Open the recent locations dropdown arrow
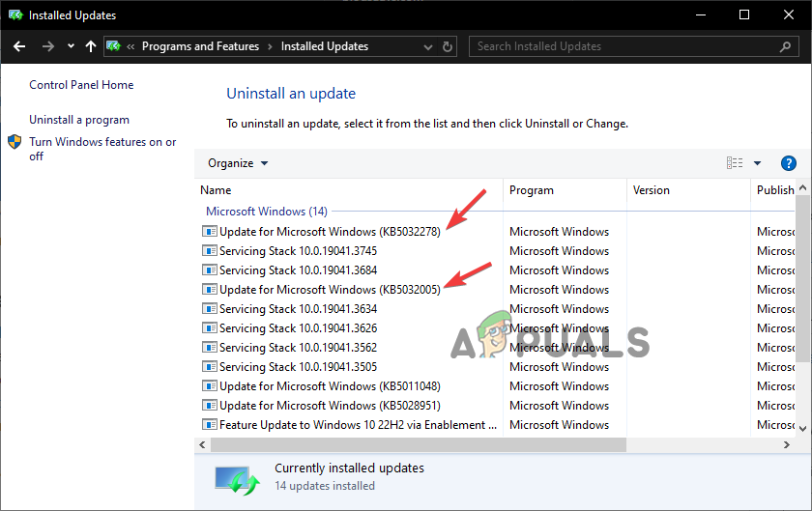The height and width of the screenshot is (511, 812). [x=71, y=46]
